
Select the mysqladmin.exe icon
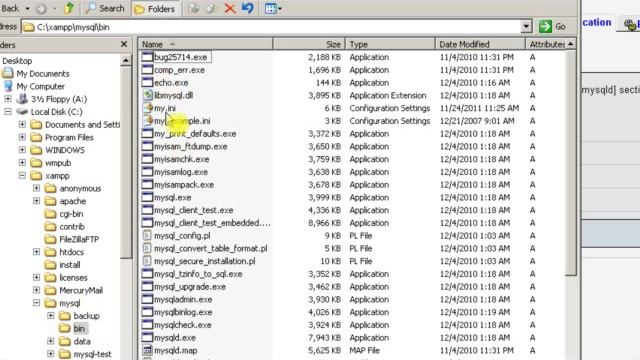tap(147, 299)
